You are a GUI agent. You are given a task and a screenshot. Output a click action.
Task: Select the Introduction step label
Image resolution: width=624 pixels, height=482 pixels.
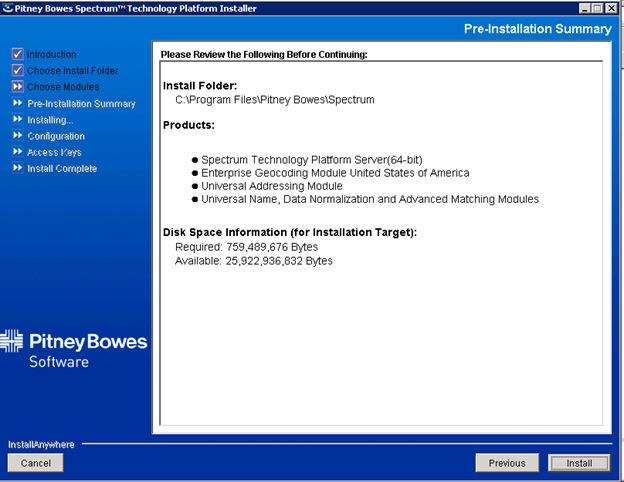[x=51, y=55]
